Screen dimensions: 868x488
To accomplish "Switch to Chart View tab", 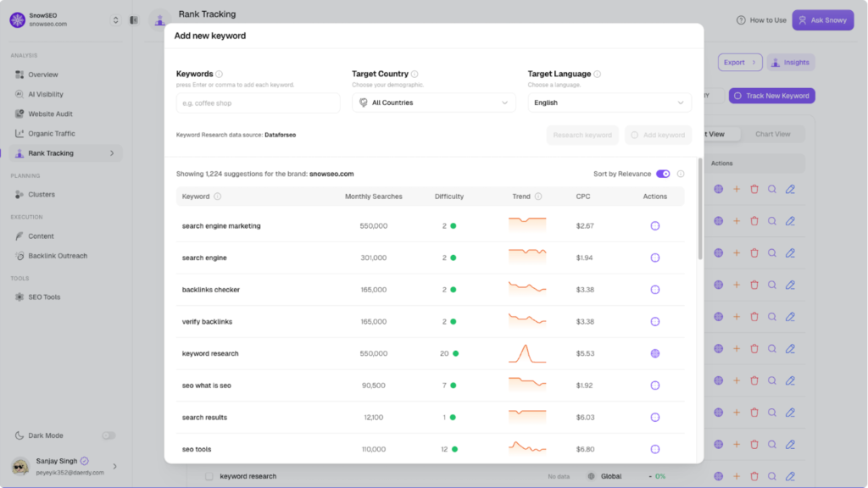I will tap(773, 134).
